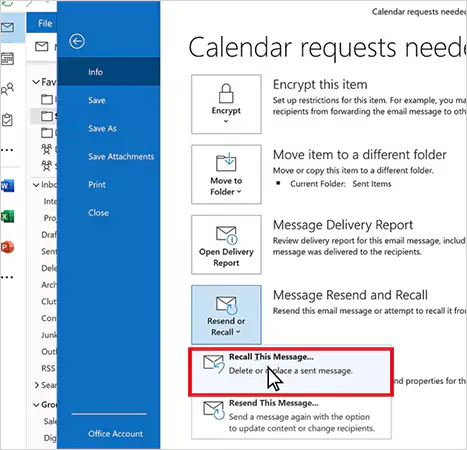This screenshot has height=450, width=467.
Task: Click the New Email envelope icon
Action: point(42,46)
